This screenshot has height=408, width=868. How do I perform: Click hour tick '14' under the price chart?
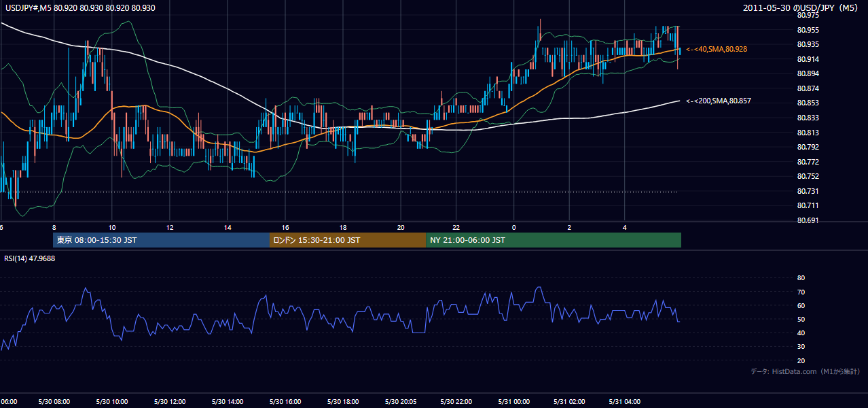tap(227, 227)
